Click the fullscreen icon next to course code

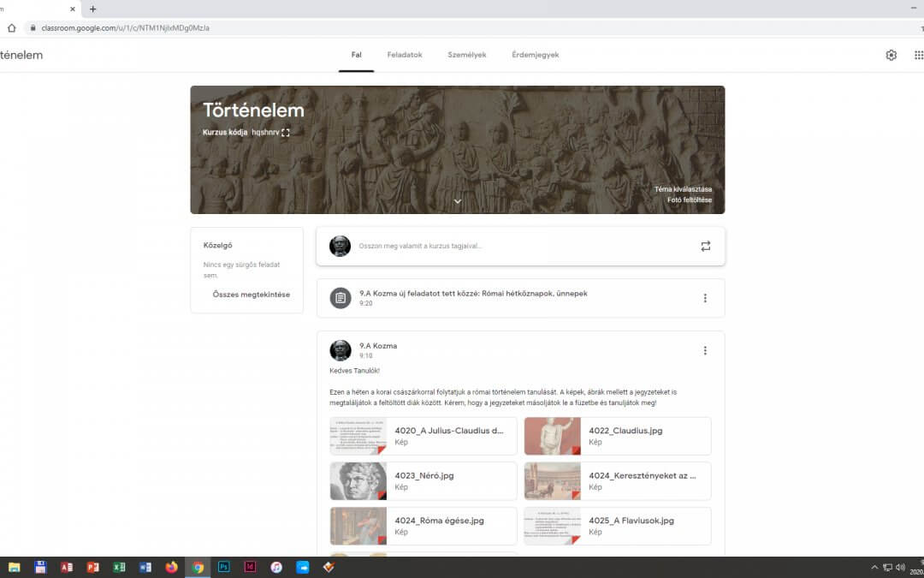(285, 133)
